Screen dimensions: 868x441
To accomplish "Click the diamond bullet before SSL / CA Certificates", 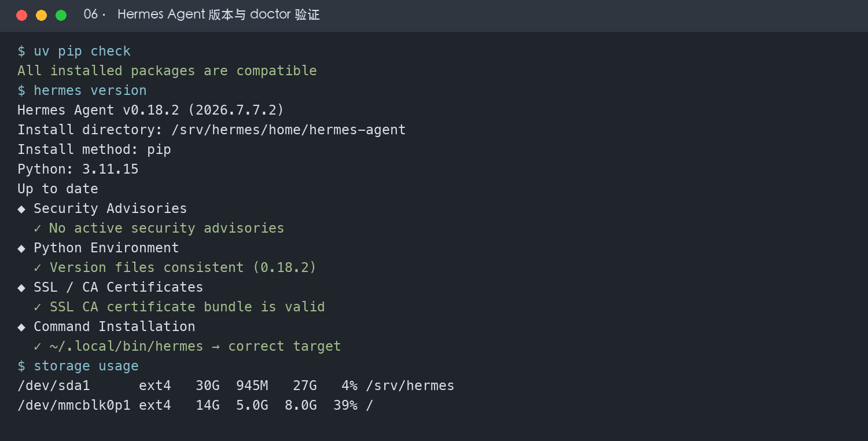I will point(21,288).
